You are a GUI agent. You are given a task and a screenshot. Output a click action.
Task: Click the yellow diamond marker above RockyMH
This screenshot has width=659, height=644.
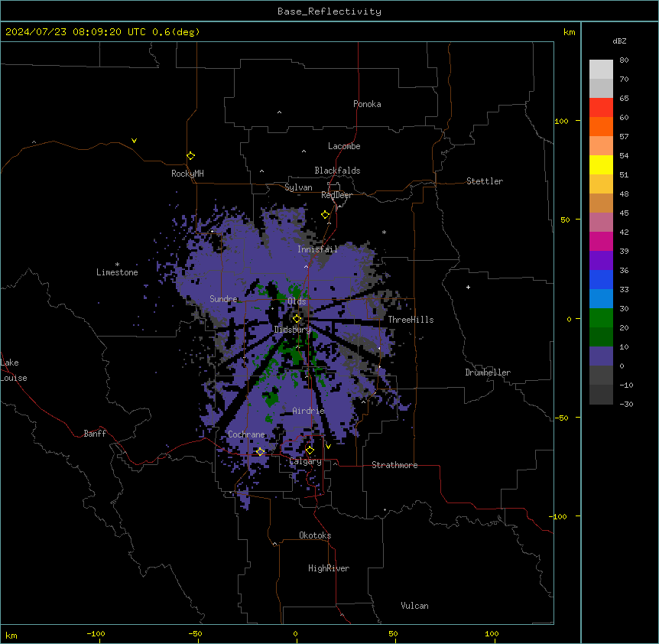(x=191, y=156)
